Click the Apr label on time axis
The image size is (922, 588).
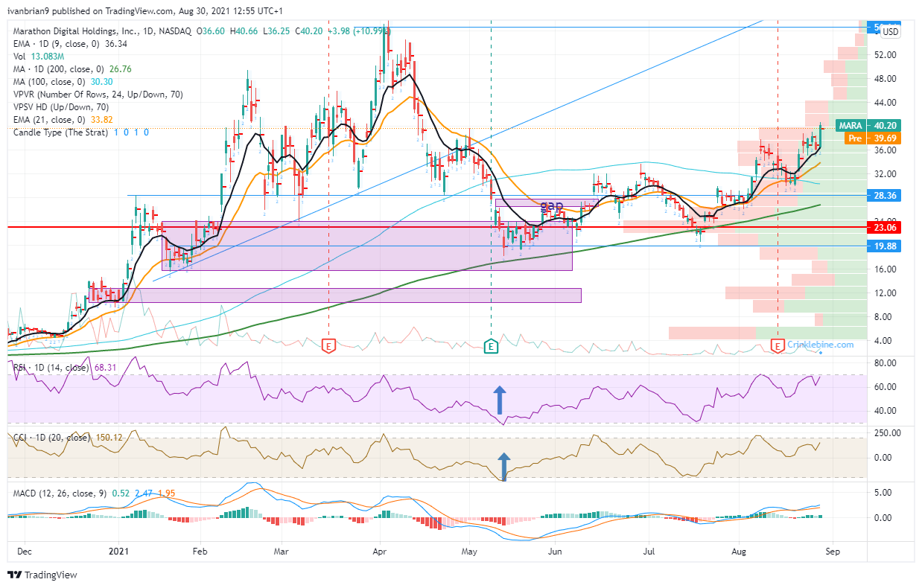(380, 552)
